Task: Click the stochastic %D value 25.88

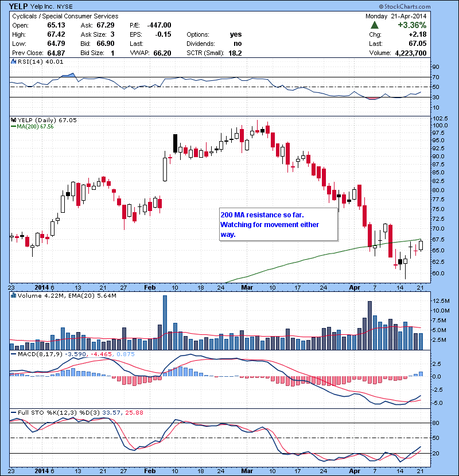Action: coord(134,412)
